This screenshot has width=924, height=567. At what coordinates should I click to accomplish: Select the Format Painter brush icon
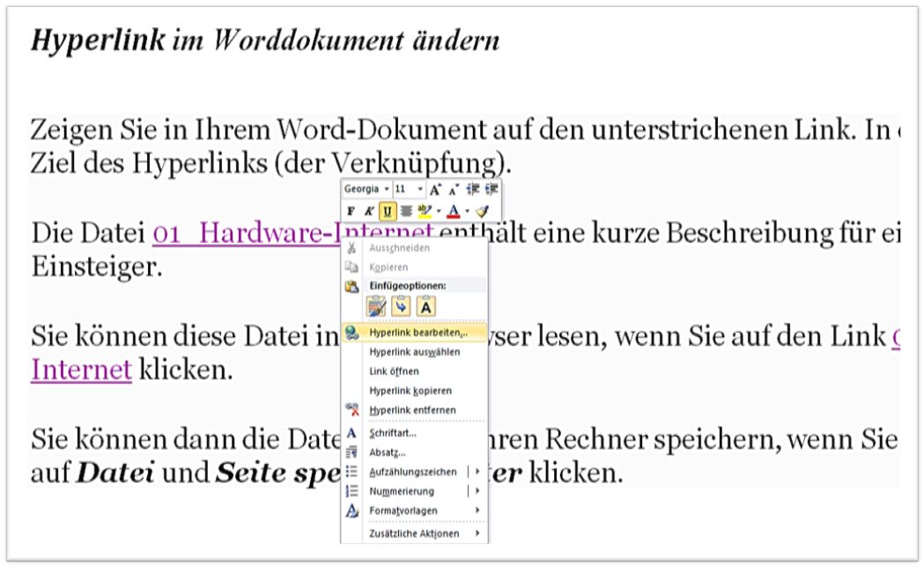(483, 210)
